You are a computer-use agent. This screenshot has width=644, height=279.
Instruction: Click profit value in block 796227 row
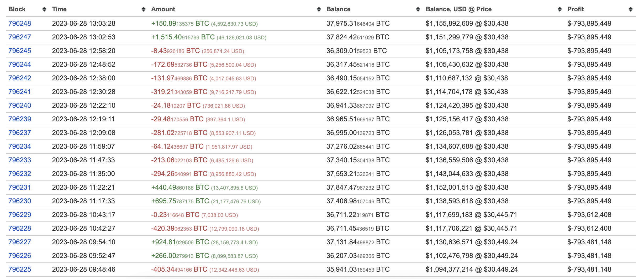(589, 242)
